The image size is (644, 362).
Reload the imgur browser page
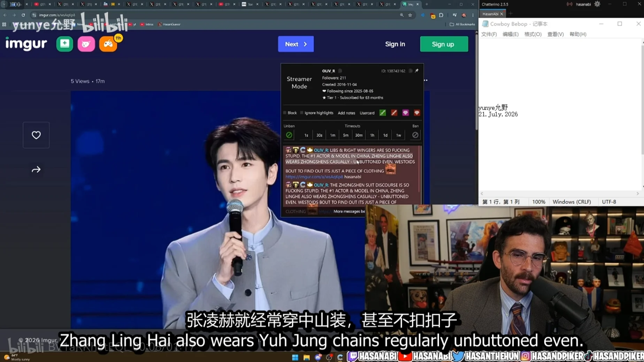point(23,15)
